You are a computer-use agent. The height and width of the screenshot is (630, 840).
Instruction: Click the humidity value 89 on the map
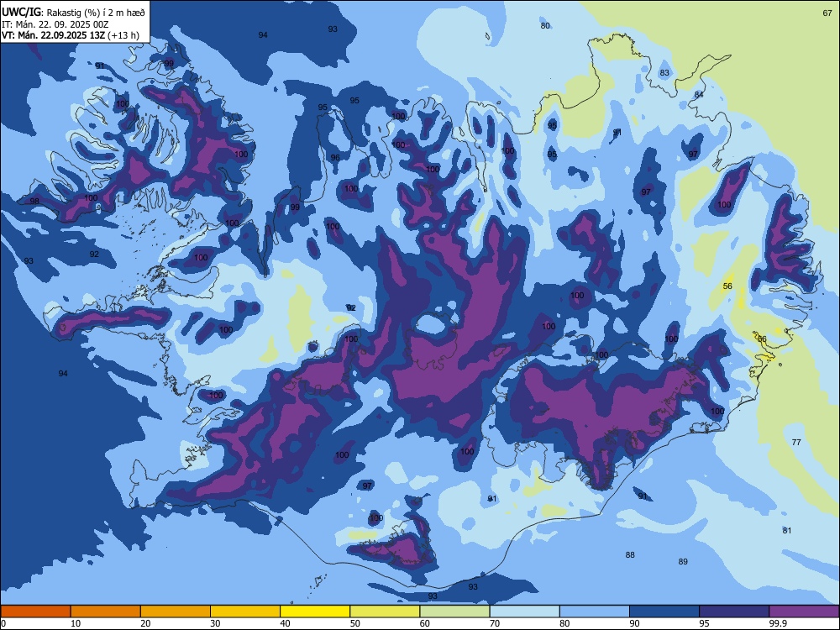pyautogui.click(x=682, y=561)
